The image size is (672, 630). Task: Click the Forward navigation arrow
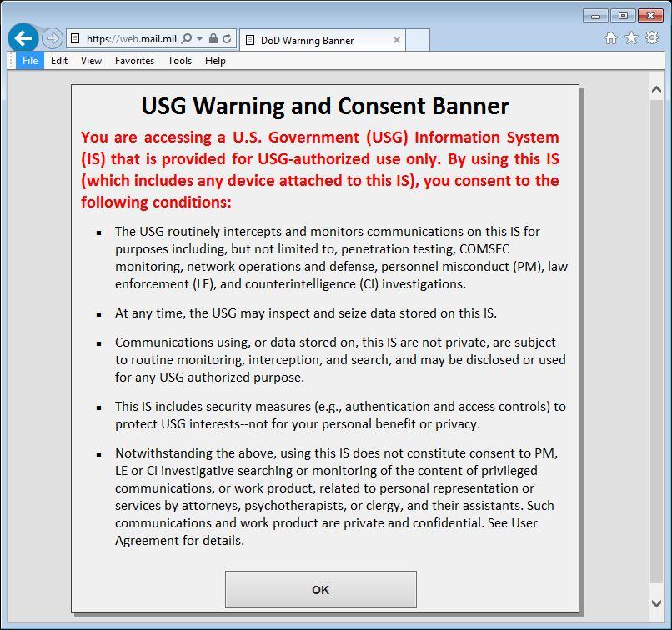pyautogui.click(x=52, y=38)
